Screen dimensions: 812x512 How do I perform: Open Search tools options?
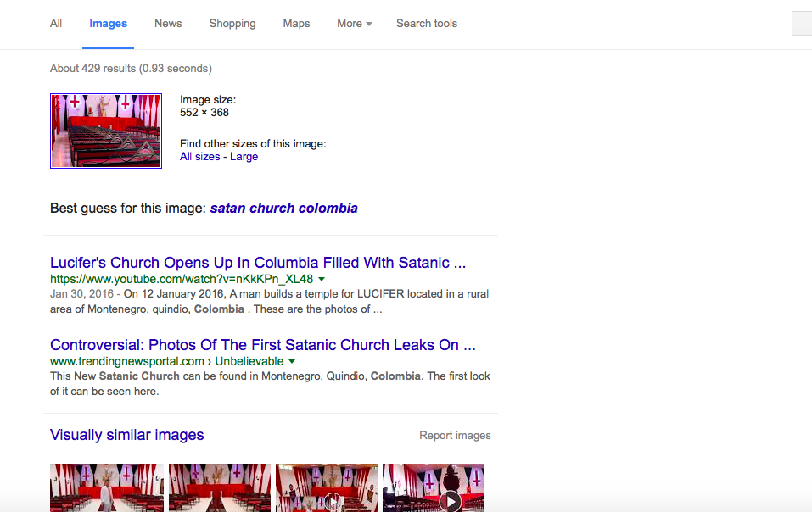pos(427,24)
